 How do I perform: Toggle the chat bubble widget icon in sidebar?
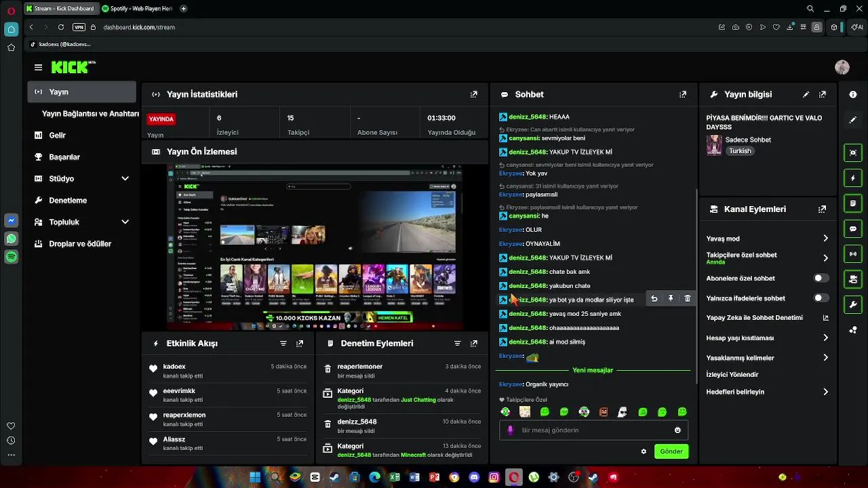point(853,228)
